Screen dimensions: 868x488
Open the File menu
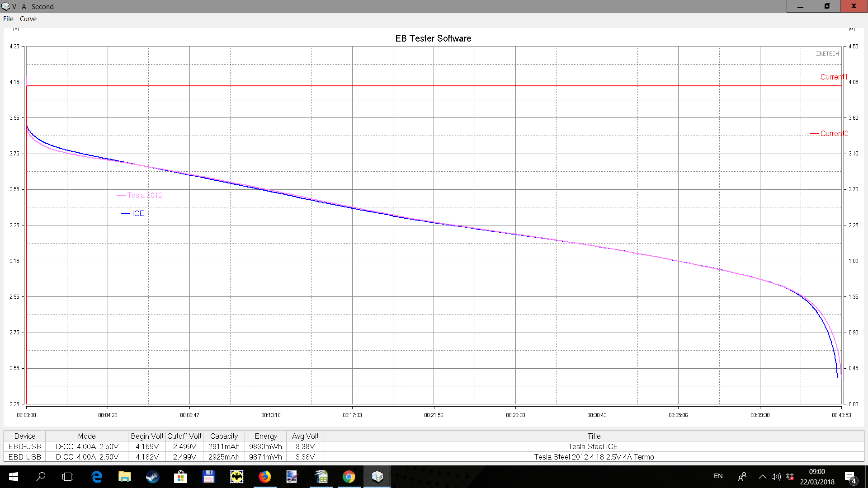(8, 19)
